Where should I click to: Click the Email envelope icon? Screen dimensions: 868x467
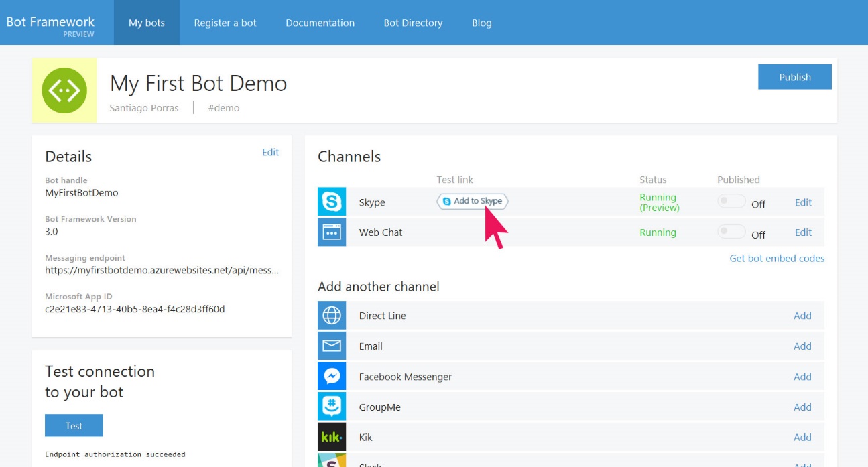tap(332, 346)
